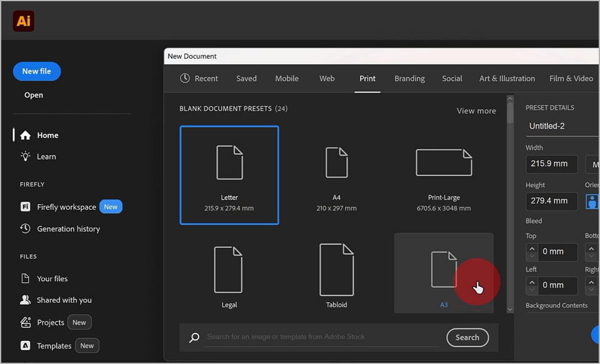The image size is (600, 364).
Task: Select the Print tab
Action: [367, 79]
